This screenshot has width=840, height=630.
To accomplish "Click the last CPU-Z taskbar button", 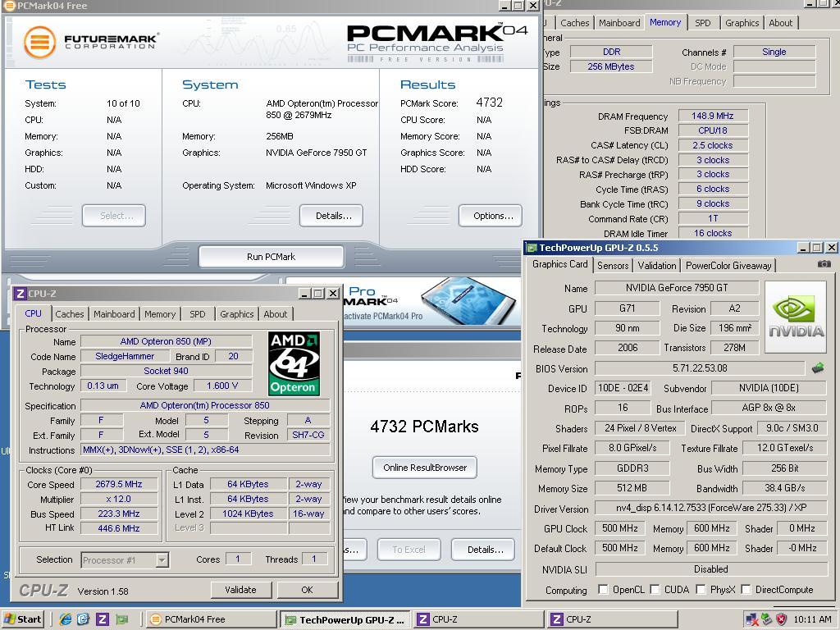I will (612, 619).
